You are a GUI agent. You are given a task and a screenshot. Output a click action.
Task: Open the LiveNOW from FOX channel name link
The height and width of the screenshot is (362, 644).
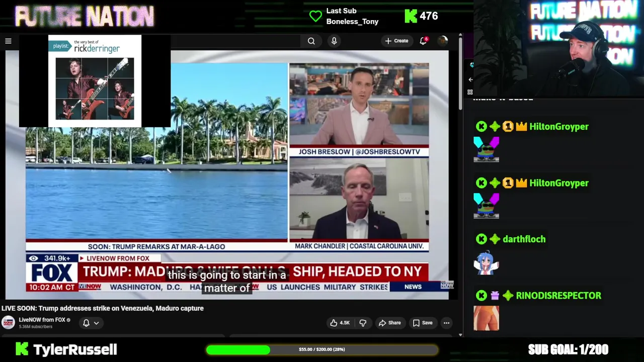click(x=42, y=320)
